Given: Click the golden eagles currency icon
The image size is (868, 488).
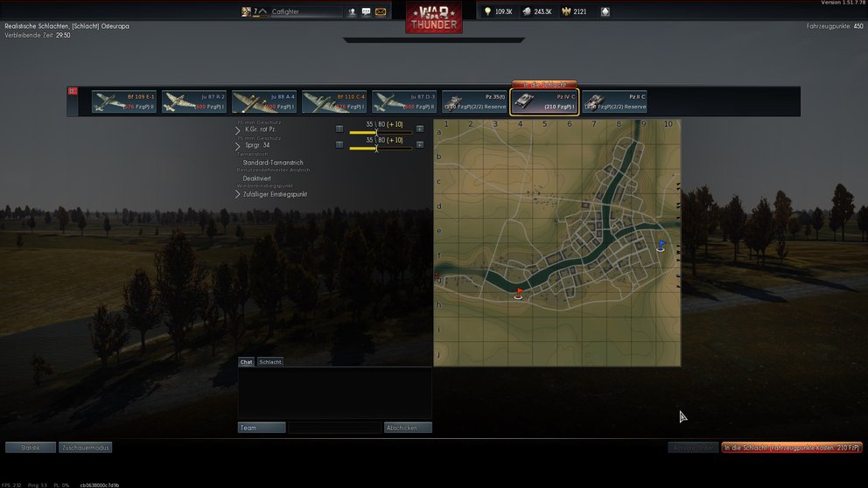Looking at the screenshot, I should [x=566, y=11].
